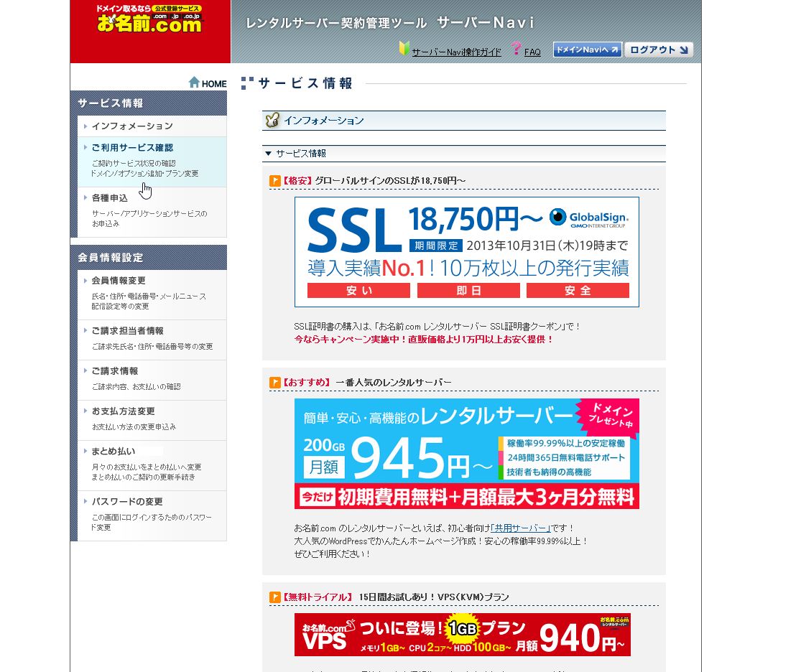Open まとめ払い menu item
801x672 pixels.
(152, 465)
